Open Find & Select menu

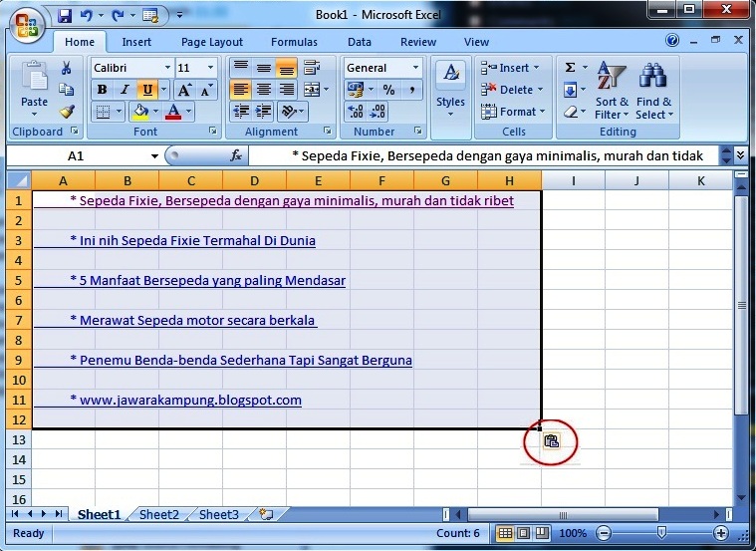point(653,91)
